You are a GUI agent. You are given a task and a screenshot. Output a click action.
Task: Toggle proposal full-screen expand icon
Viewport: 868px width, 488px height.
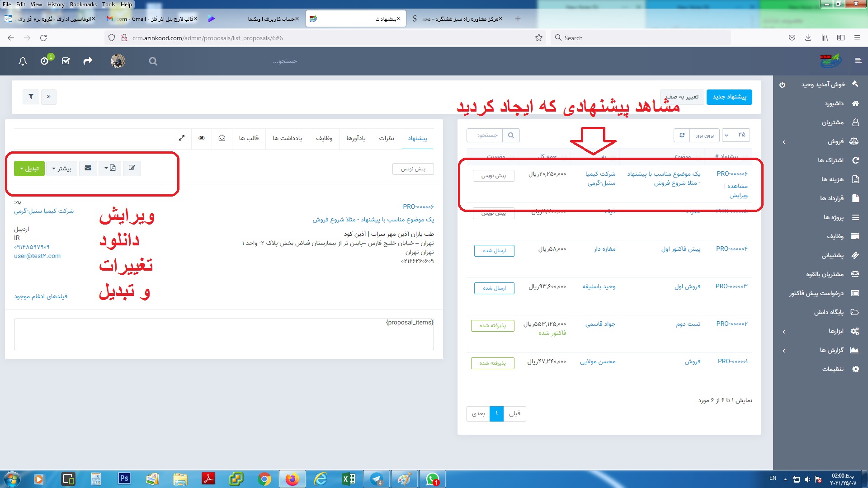[182, 138]
